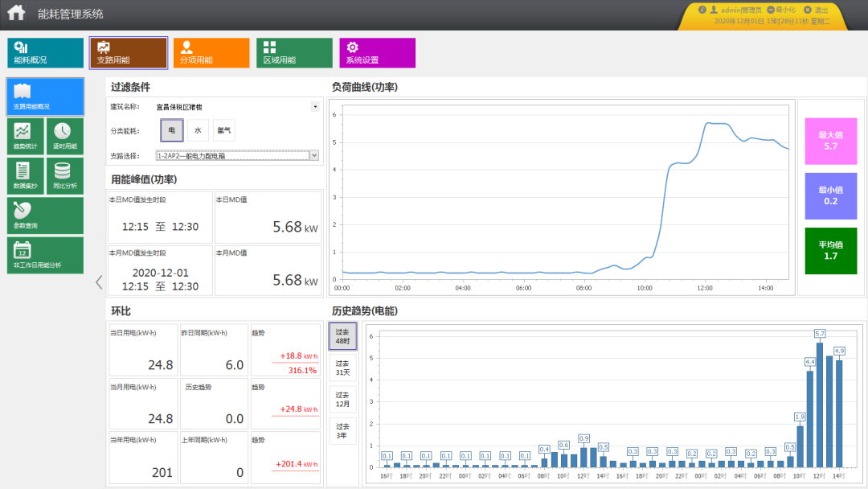The height and width of the screenshot is (489, 868).
Task: Open the 建筑名称 building dropdown
Action: pyautogui.click(x=315, y=106)
